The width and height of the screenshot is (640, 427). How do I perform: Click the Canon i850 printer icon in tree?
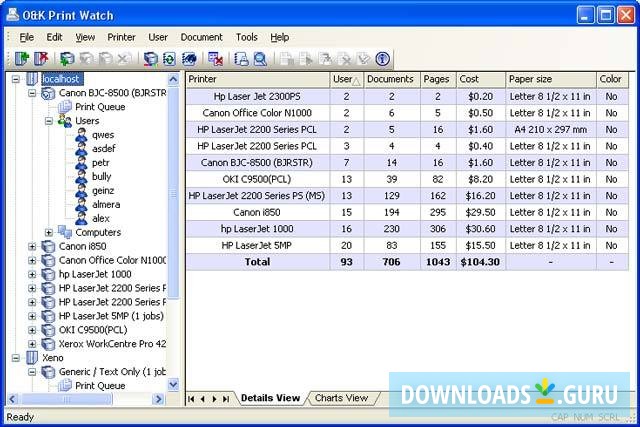(48, 246)
